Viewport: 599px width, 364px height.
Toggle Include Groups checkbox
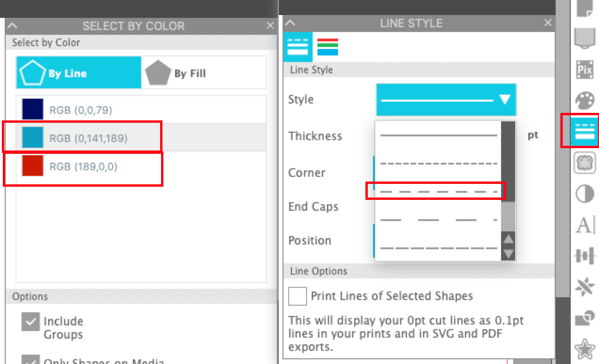coord(31,322)
